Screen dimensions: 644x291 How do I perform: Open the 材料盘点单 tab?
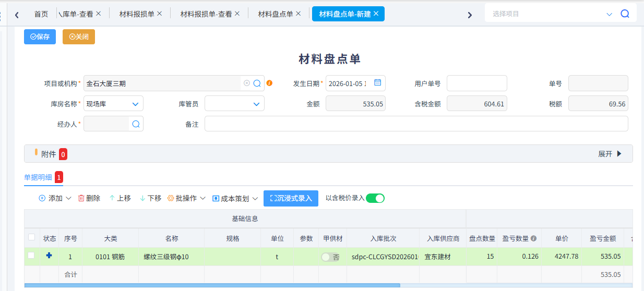[276, 14]
